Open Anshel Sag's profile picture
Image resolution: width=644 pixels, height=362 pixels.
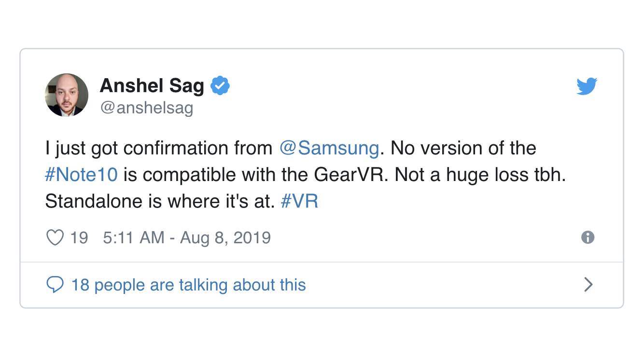coord(67,95)
